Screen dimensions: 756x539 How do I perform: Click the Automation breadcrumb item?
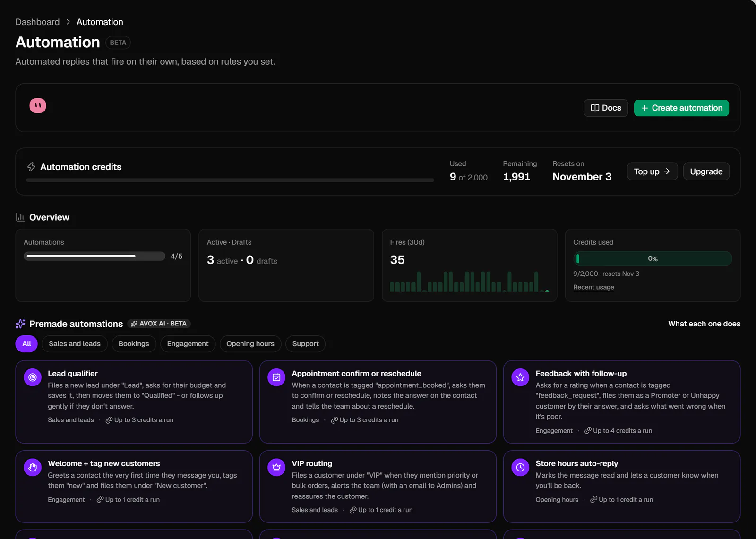(x=100, y=22)
